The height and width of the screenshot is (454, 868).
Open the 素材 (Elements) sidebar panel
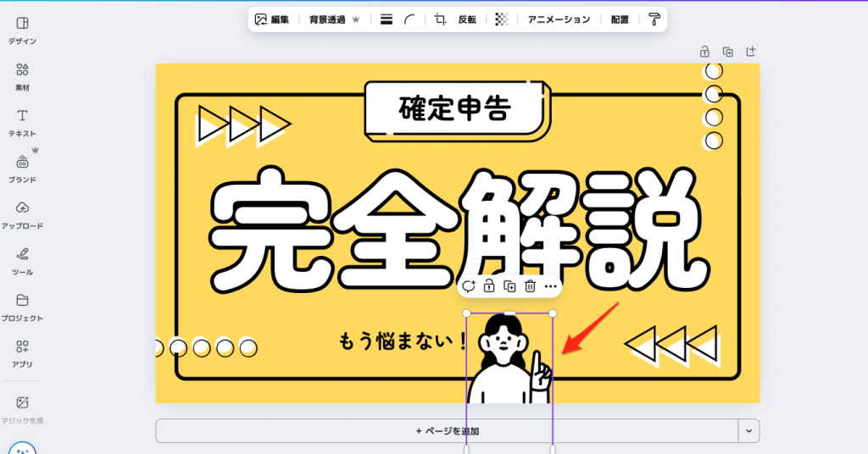pos(22,75)
